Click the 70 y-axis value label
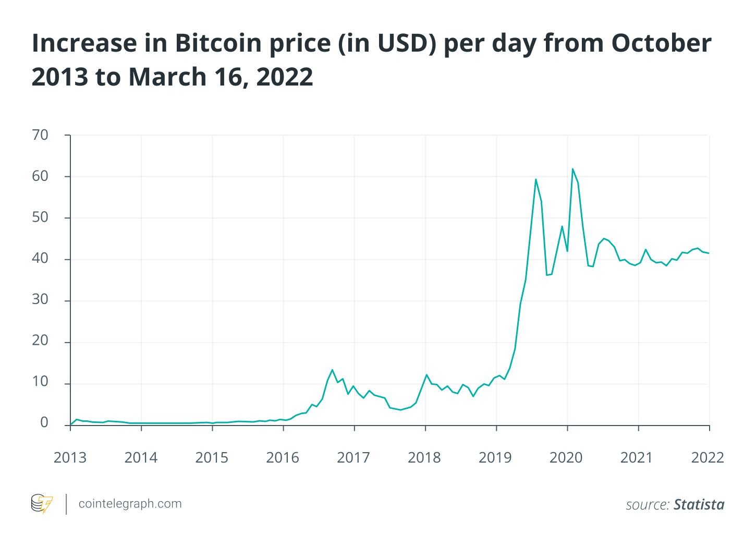 [40, 135]
